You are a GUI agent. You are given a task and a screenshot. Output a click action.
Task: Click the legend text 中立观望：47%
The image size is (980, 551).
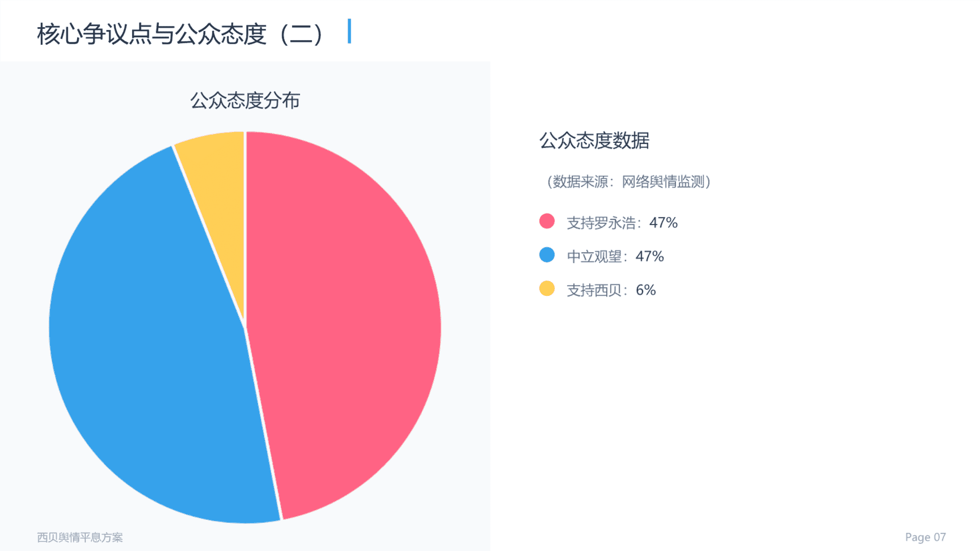click(x=615, y=256)
